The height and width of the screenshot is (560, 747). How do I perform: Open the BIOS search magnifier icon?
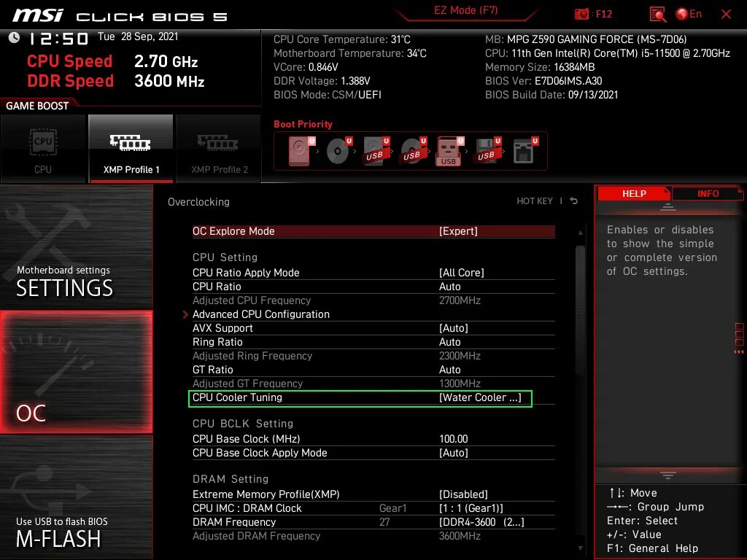[x=657, y=15]
